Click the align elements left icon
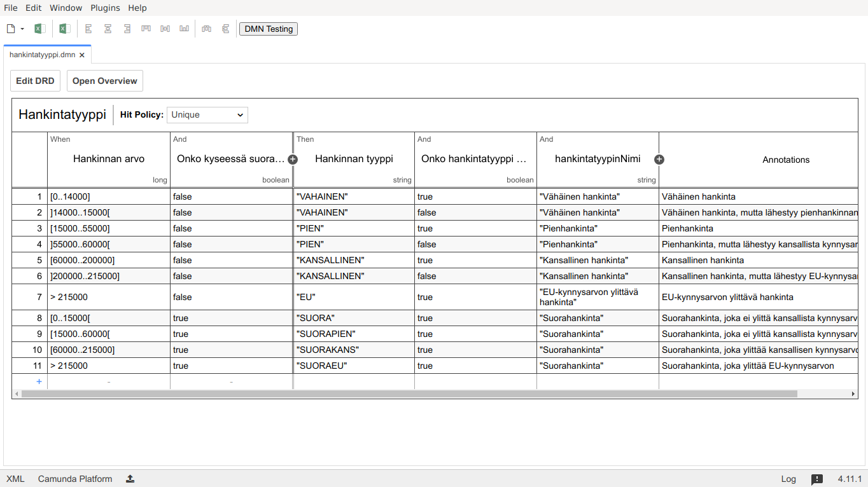 [88, 29]
